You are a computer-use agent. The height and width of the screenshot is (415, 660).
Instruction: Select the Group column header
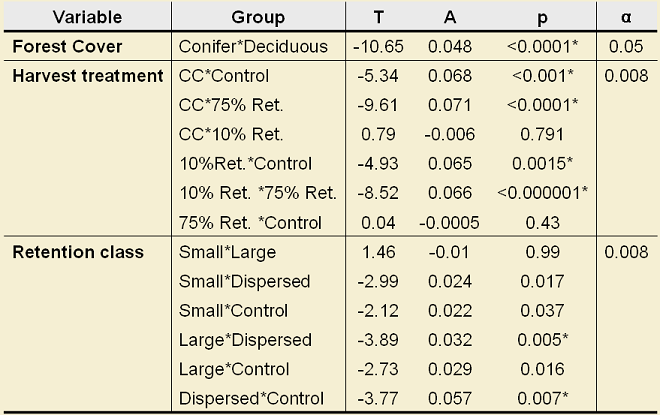pos(258,17)
